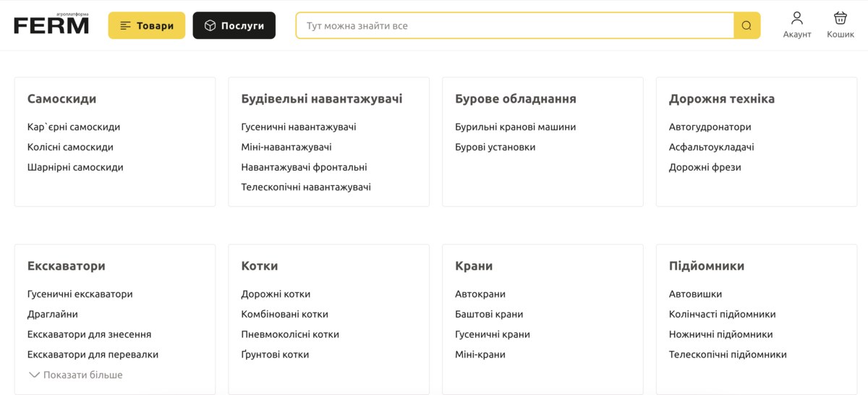The width and height of the screenshot is (868, 395).
Task: Open Міні-навантажувачі subcategory
Action: [286, 147]
